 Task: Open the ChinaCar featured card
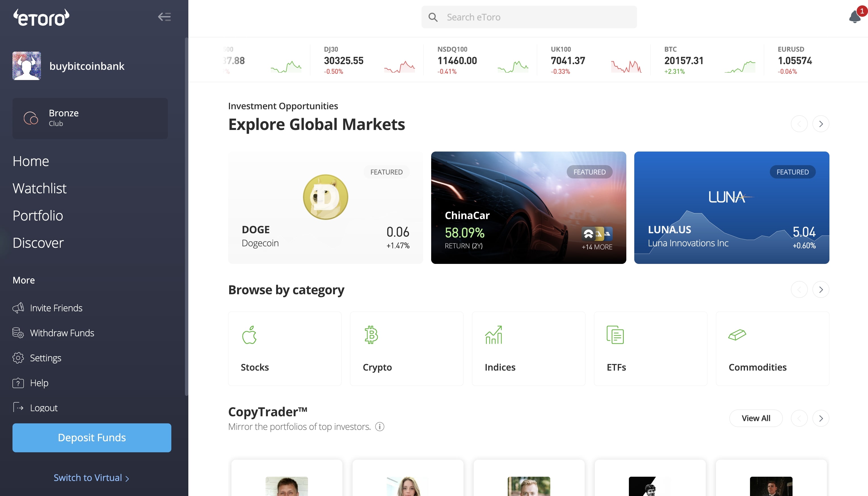point(528,207)
